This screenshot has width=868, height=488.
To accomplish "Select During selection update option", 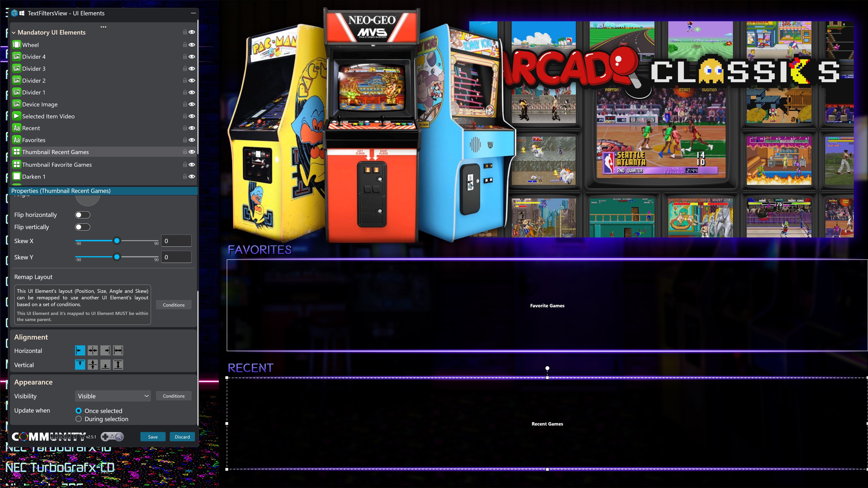I will coord(78,419).
